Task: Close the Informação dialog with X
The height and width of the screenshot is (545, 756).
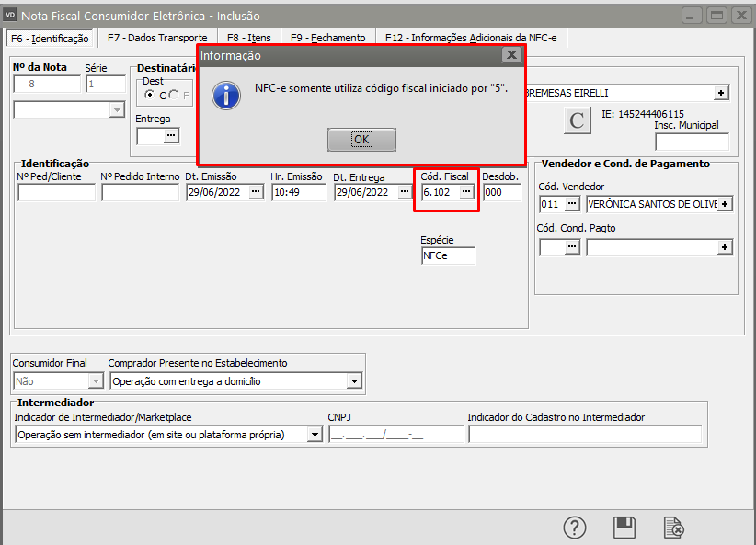Action: pos(511,55)
